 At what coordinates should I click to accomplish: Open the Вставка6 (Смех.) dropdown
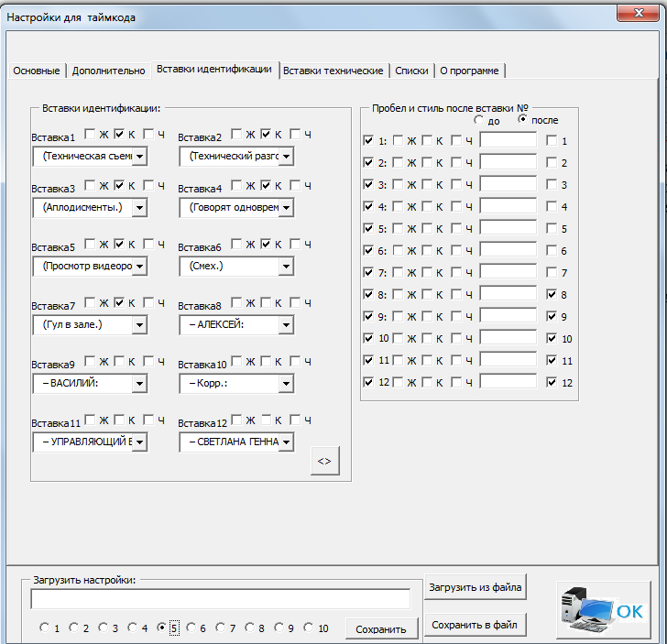(286, 267)
